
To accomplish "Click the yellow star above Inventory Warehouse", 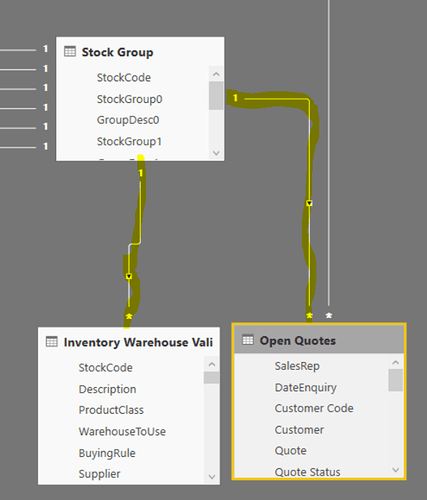I will (129, 316).
